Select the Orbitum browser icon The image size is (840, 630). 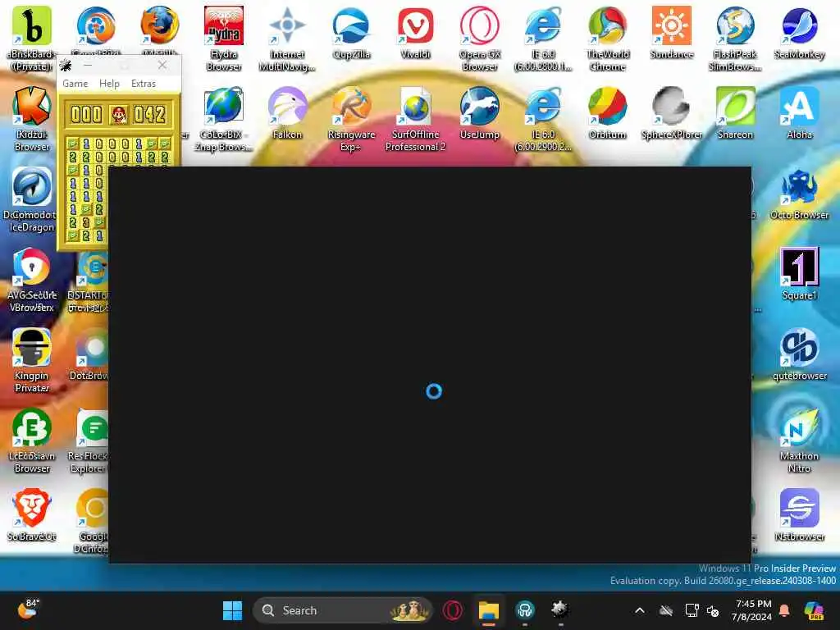(x=608, y=112)
